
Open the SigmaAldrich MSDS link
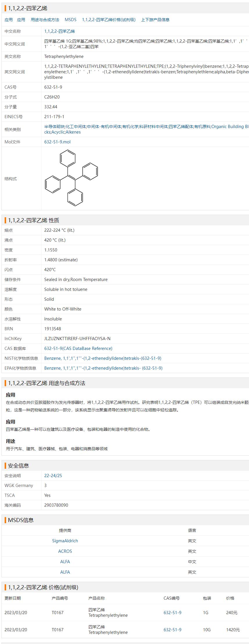[65, 541]
